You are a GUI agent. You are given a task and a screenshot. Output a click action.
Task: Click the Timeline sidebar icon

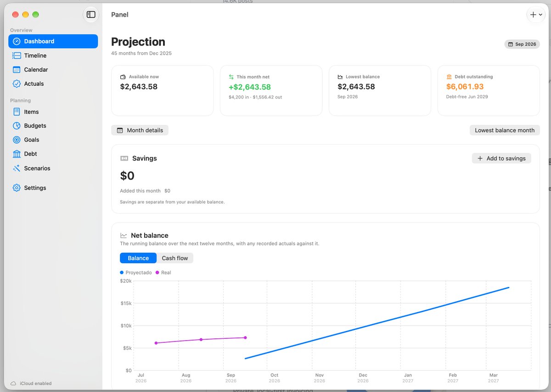click(17, 56)
